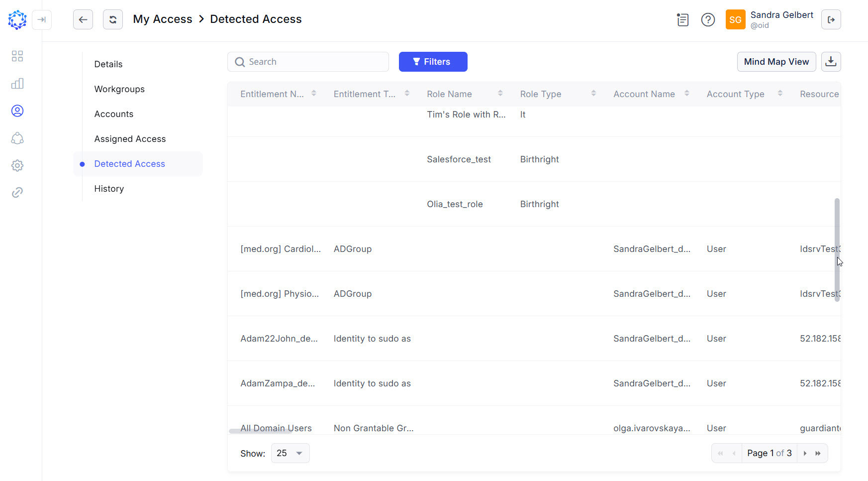This screenshot has height=481, width=868.
Task: Download the table using the download icon
Action: pos(831,62)
